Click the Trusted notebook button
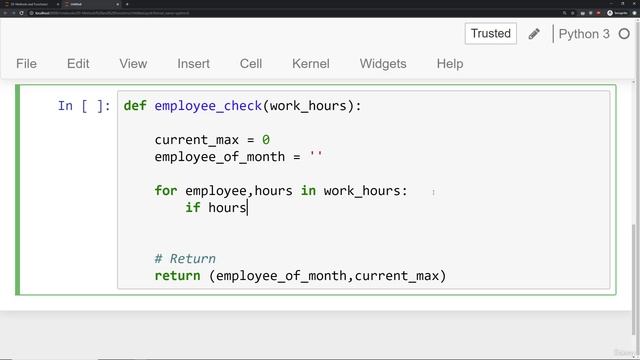The image size is (640, 360). [x=491, y=33]
